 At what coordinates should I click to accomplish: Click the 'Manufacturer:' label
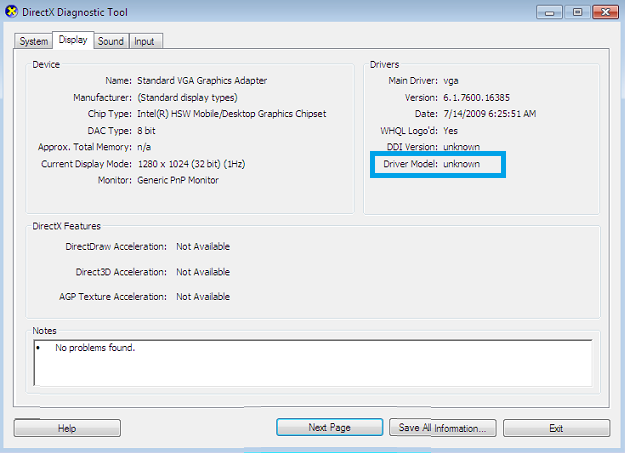[102, 98]
